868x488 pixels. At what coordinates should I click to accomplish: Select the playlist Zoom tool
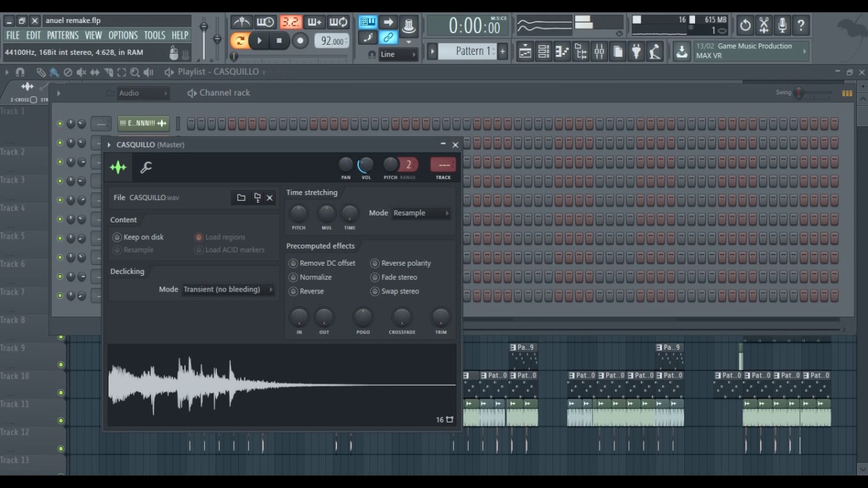[135, 72]
